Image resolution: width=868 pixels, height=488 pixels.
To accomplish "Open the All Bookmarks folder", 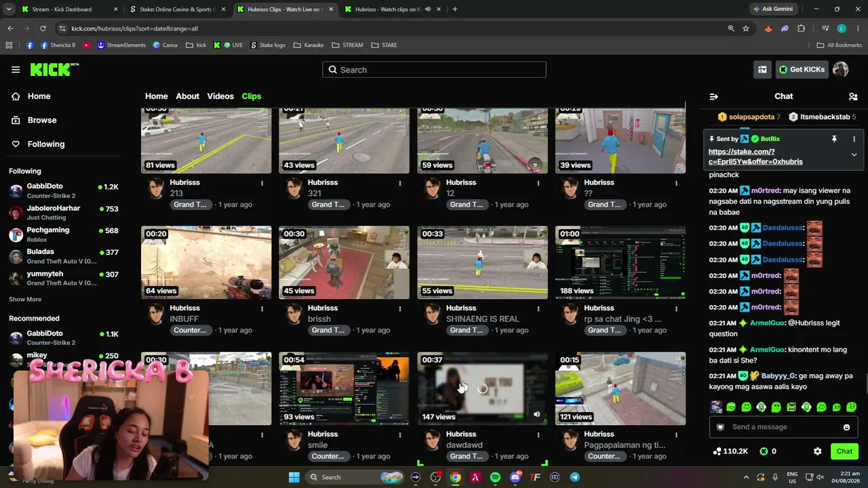I will [839, 45].
